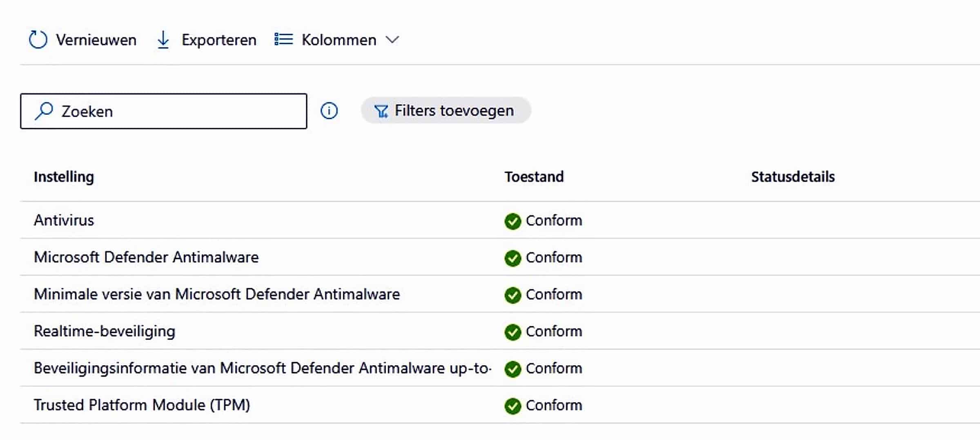The height and width of the screenshot is (440, 980).
Task: Click the green Conform checkmark for Antivirus
Action: [513, 221]
